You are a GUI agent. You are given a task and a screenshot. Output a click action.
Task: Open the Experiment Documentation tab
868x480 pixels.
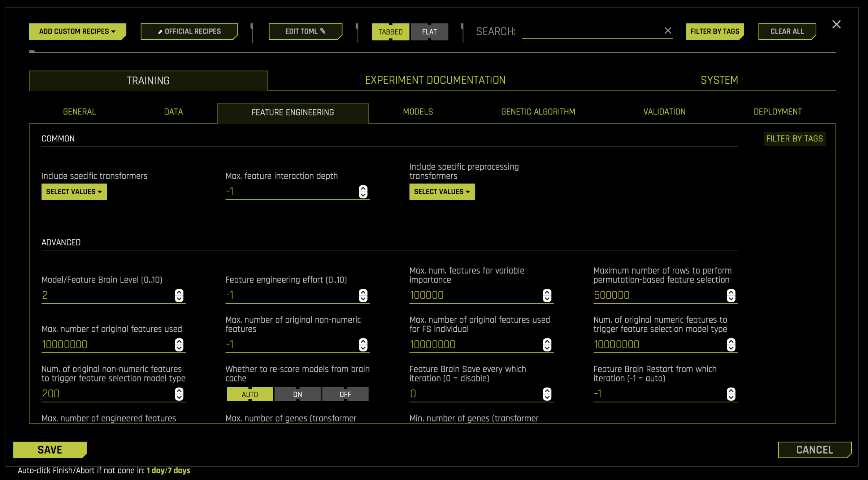click(x=435, y=80)
